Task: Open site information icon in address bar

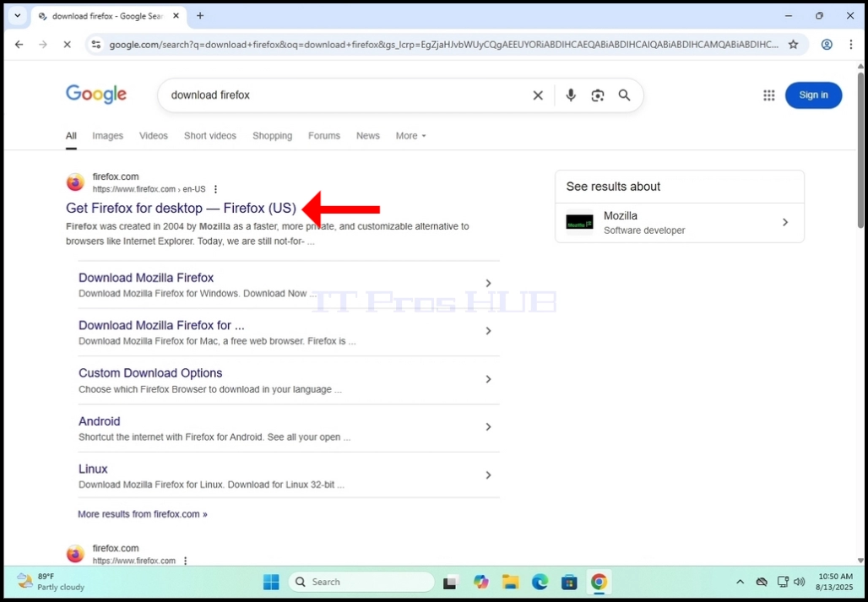Action: [x=96, y=44]
